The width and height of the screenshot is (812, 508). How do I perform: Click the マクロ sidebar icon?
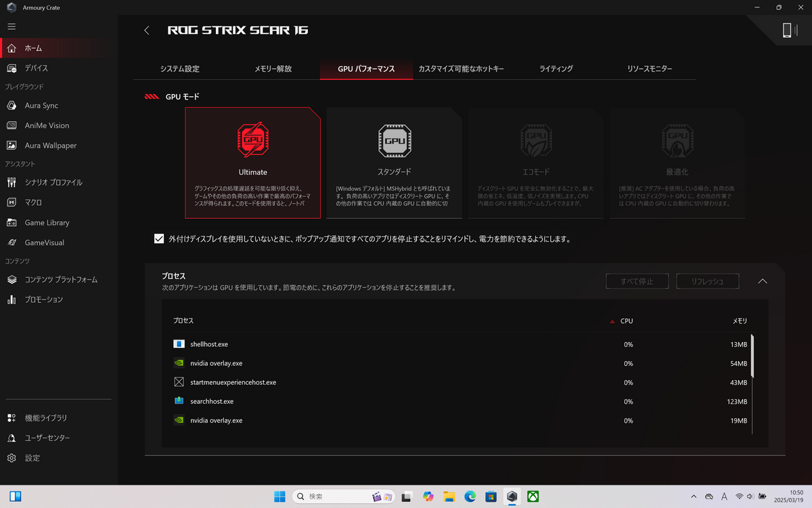(x=12, y=203)
